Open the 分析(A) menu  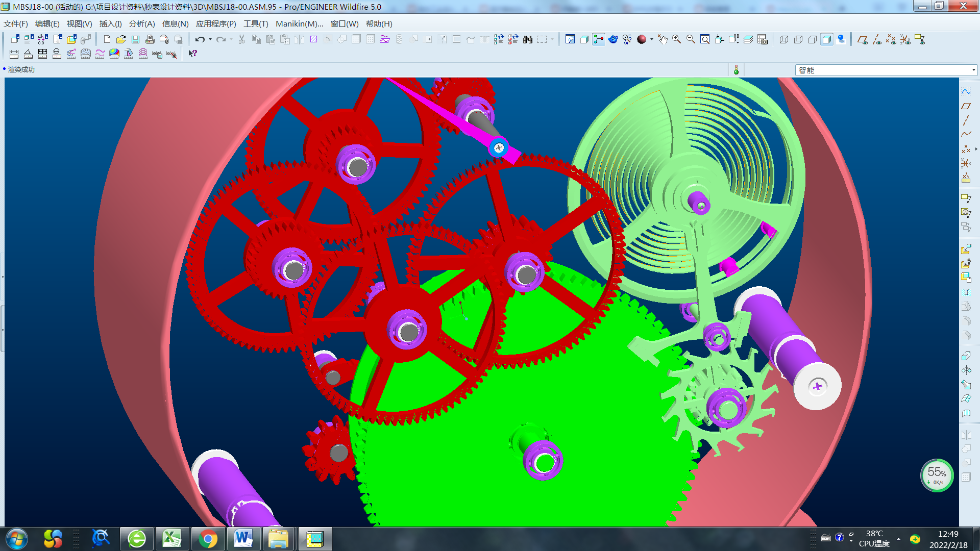click(x=142, y=24)
